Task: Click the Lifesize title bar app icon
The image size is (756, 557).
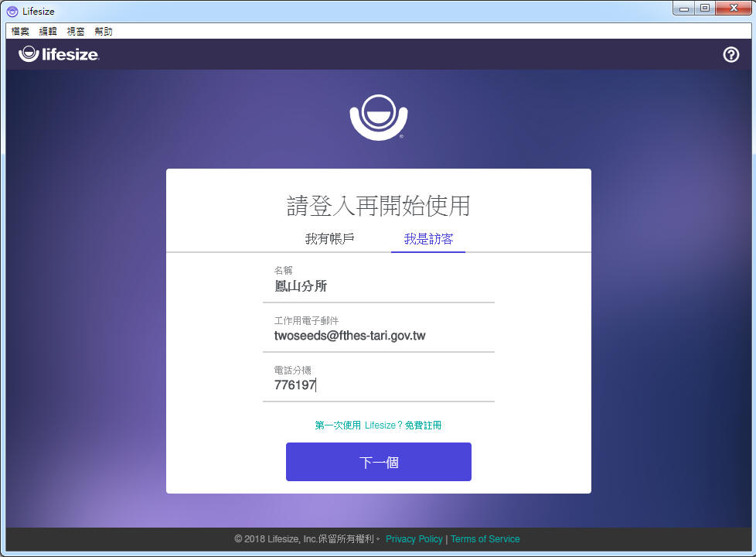Action: [12, 11]
